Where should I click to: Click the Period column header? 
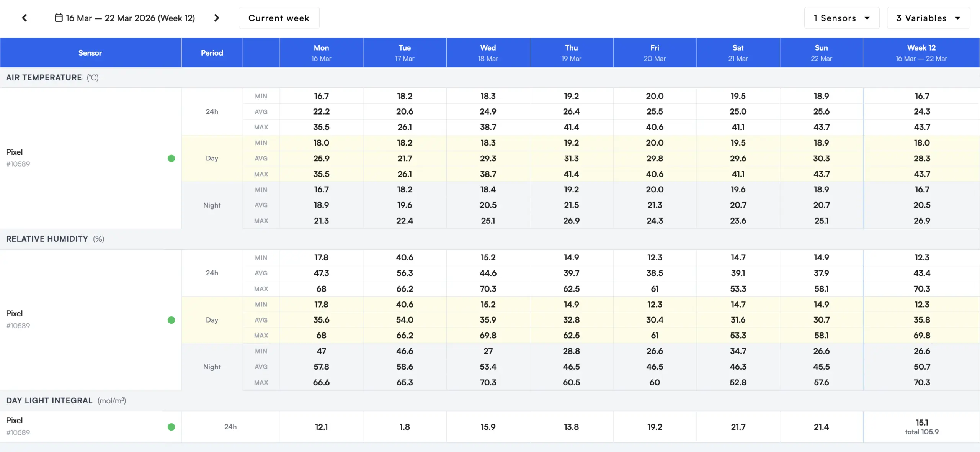[212, 53]
